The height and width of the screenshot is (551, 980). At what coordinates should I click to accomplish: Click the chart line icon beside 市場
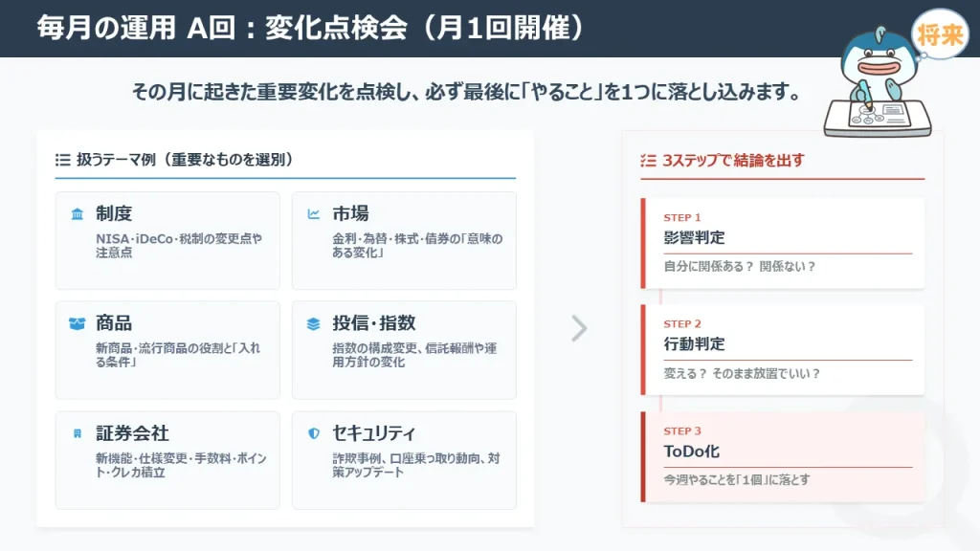313,214
